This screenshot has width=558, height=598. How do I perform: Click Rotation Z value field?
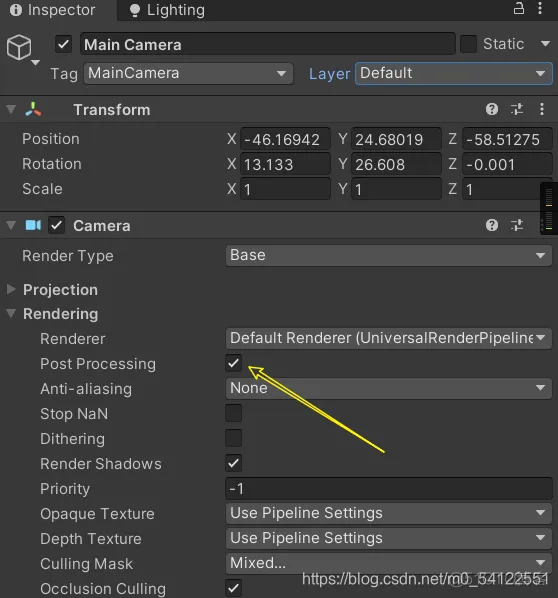click(507, 164)
